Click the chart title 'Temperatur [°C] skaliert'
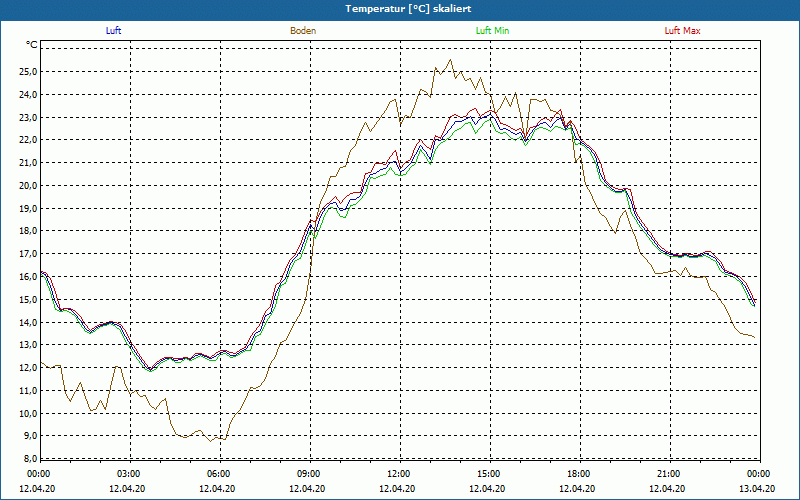800x500 pixels. (408, 9)
